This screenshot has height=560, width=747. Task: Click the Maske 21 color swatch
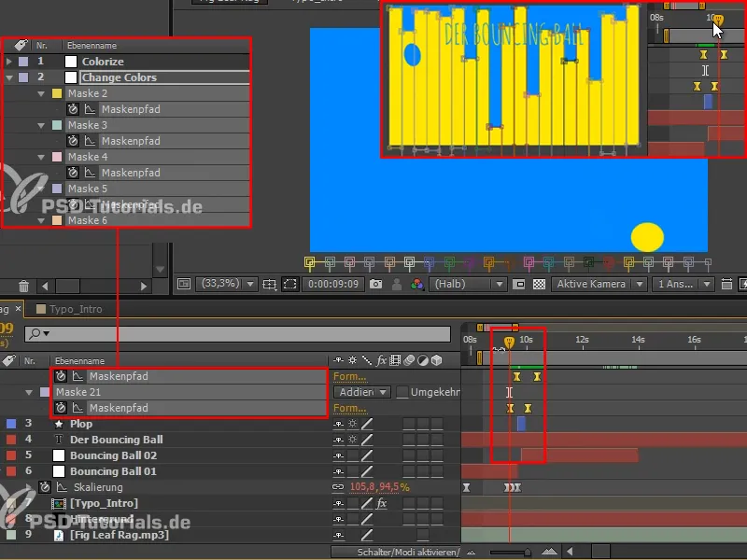click(x=45, y=392)
